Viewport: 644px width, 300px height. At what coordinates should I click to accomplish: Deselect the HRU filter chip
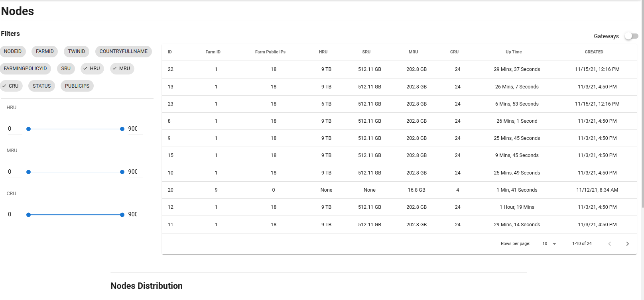[x=92, y=69]
